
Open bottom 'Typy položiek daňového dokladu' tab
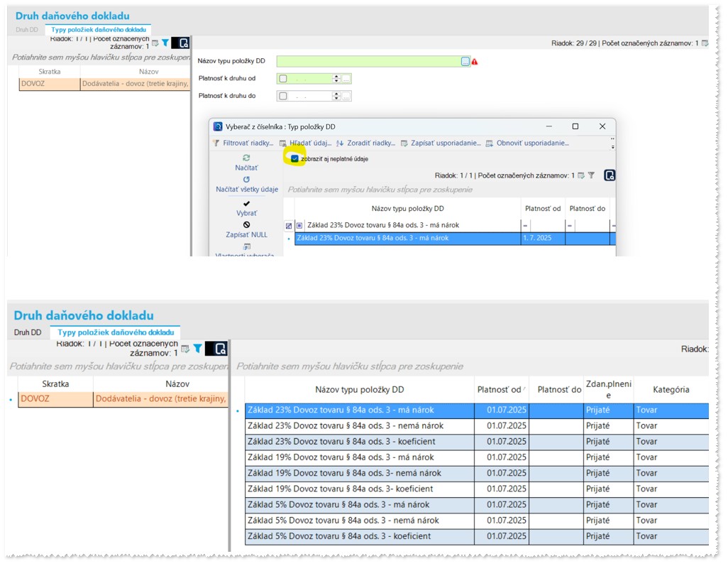115,332
